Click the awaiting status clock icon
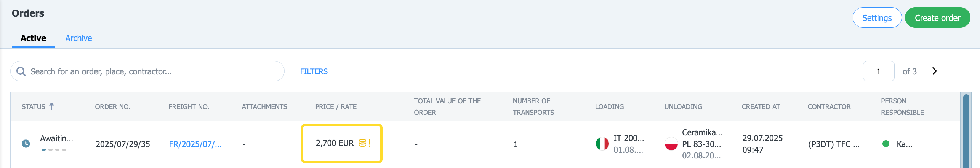980x168 pixels. [26, 144]
